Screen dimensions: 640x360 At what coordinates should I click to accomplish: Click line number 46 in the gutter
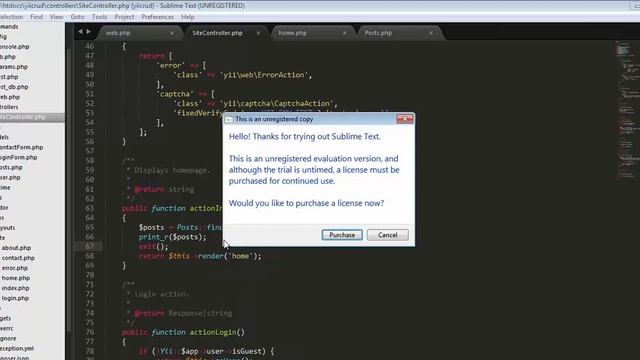pos(89,46)
